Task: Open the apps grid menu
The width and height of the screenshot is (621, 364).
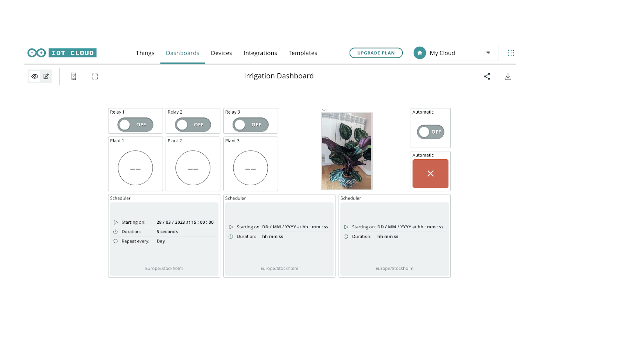Action: pos(511,53)
